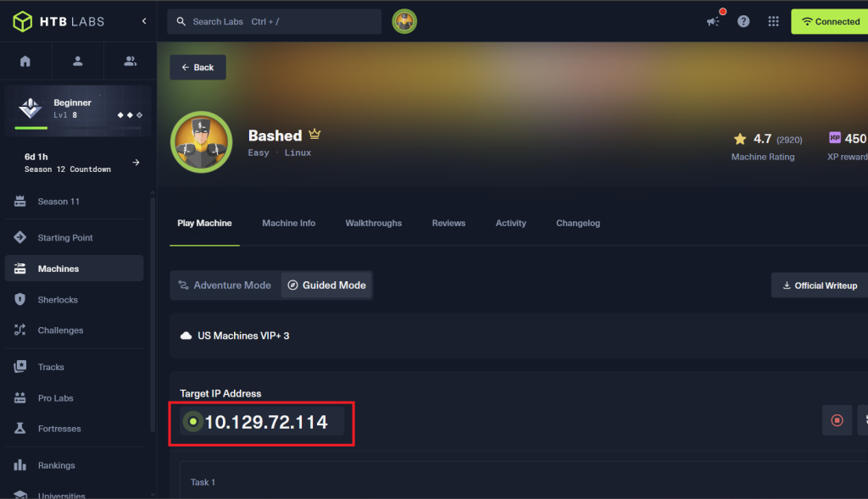This screenshot has height=499, width=868.
Task: Open the apps grid menu
Action: coord(773,21)
